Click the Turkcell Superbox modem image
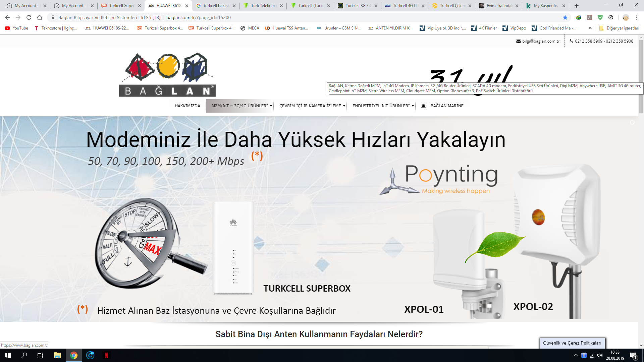Screen dimensions: 644x362 click(233, 248)
